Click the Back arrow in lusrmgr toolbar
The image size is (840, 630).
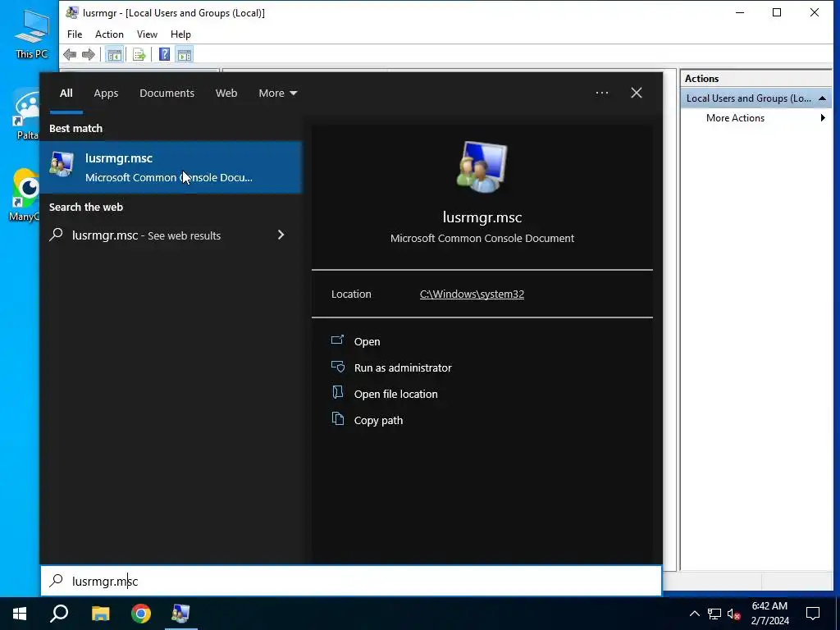pos(70,54)
